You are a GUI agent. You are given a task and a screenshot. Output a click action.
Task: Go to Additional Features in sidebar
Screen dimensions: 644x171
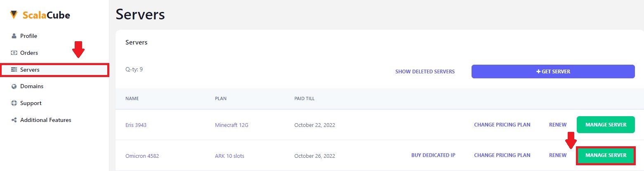(x=45, y=120)
